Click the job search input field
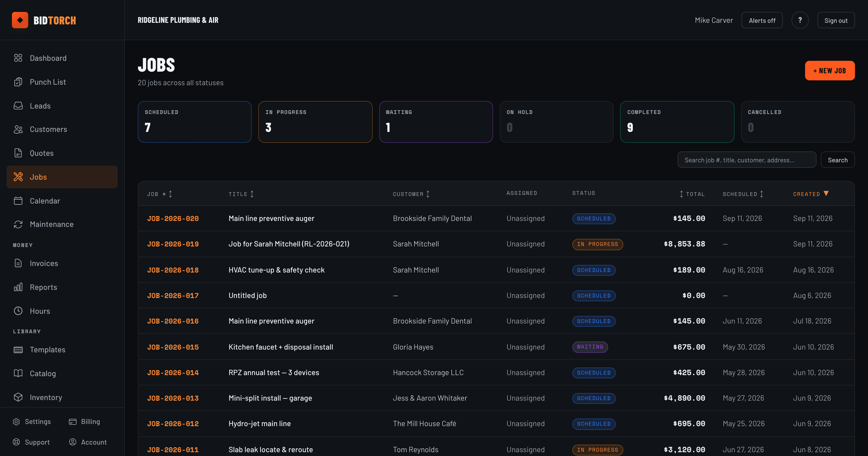The width and height of the screenshot is (868, 456). point(747,160)
